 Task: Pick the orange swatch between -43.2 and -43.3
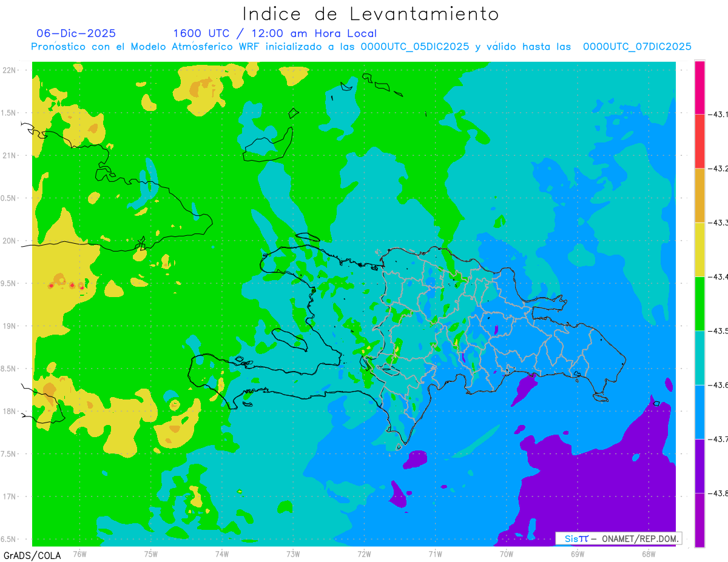699,195
